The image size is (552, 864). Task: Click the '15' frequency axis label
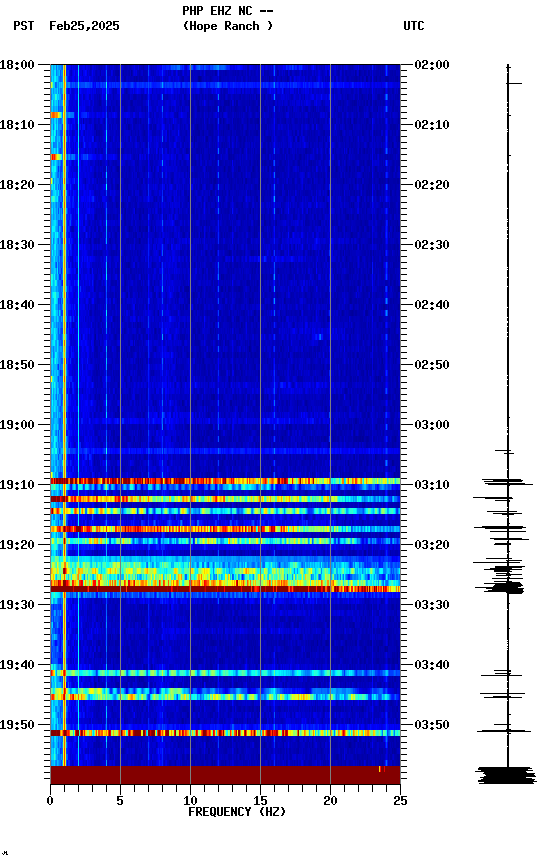click(260, 801)
